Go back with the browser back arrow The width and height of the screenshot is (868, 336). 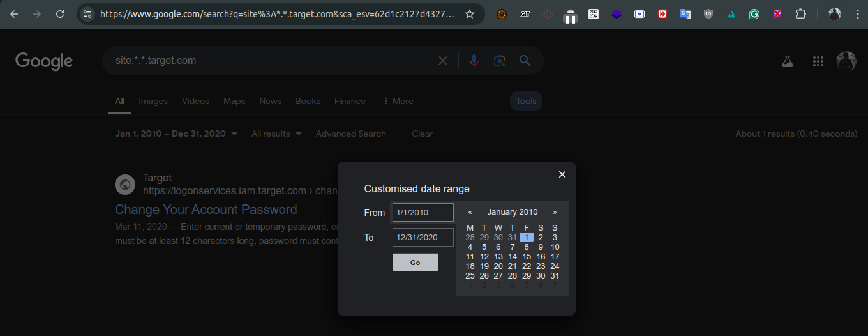(x=14, y=13)
